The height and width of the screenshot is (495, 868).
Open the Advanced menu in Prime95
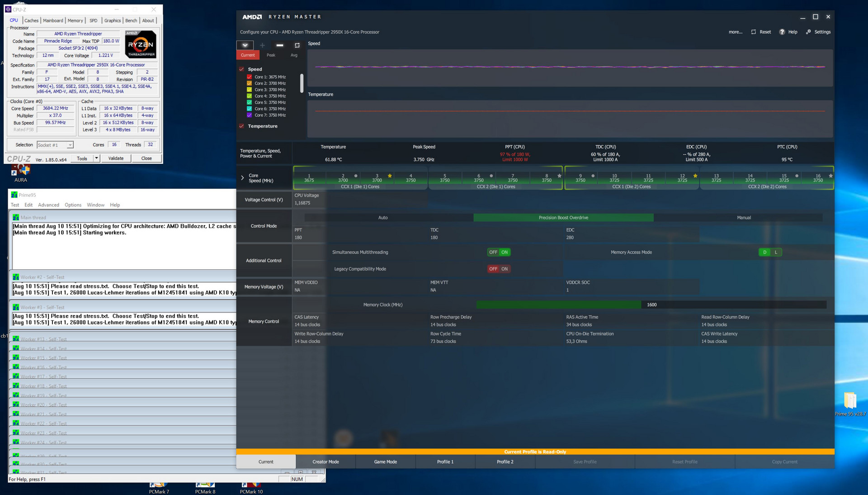pyautogui.click(x=48, y=205)
